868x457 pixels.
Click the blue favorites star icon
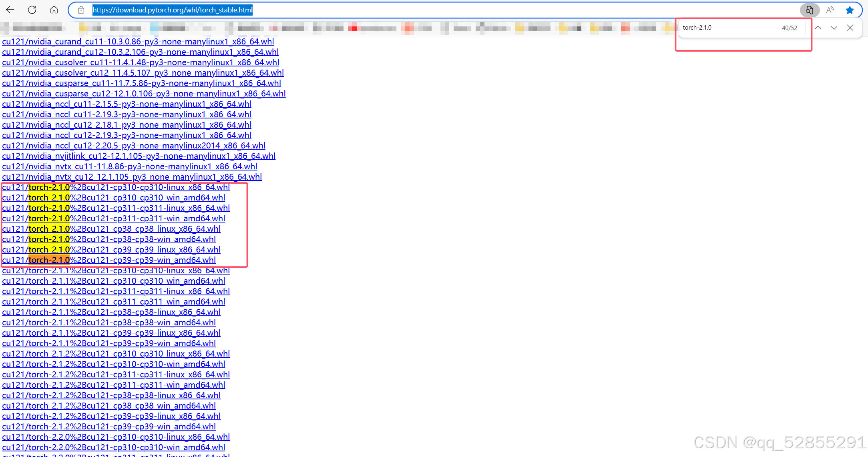click(x=850, y=10)
